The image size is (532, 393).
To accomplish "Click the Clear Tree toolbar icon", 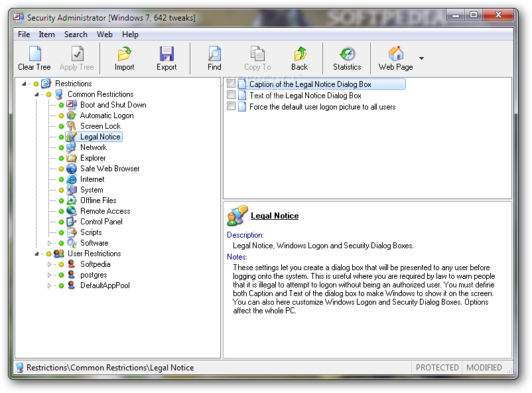I will click(35, 54).
